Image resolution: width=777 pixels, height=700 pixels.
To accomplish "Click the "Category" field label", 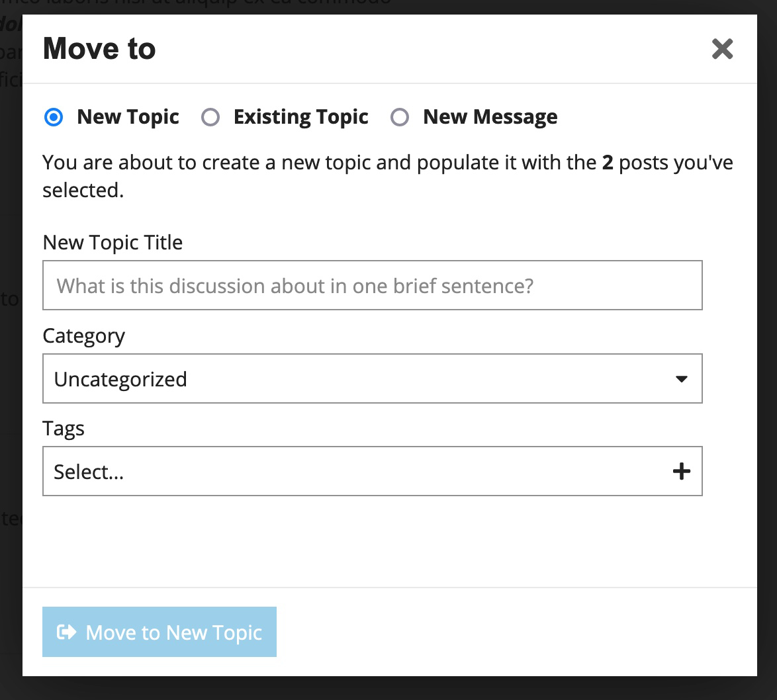I will click(83, 336).
